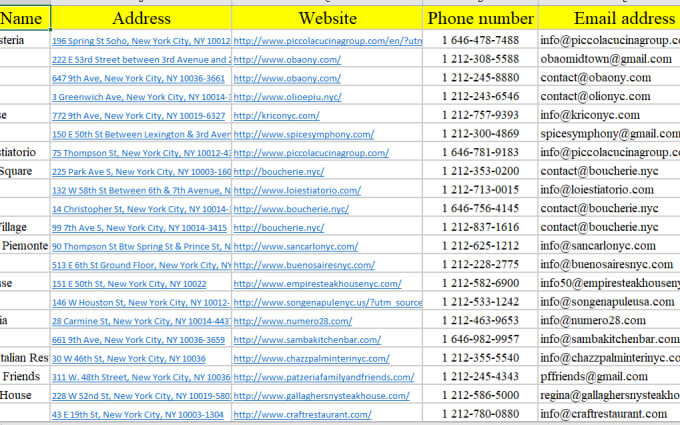
Task: Select the Address column header cell
Action: click(x=141, y=18)
